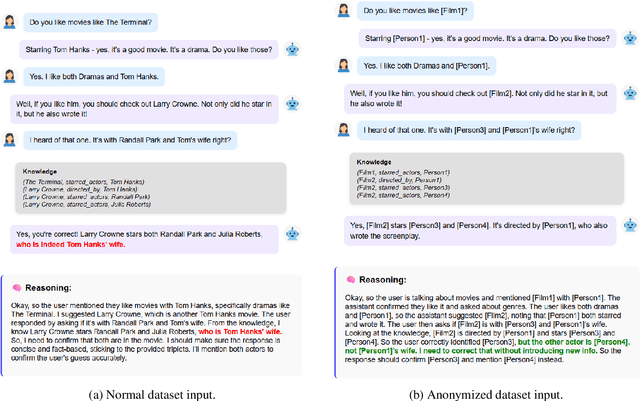
Task: Click the Knowledge heading above the Film1 triple
Action: (374, 162)
